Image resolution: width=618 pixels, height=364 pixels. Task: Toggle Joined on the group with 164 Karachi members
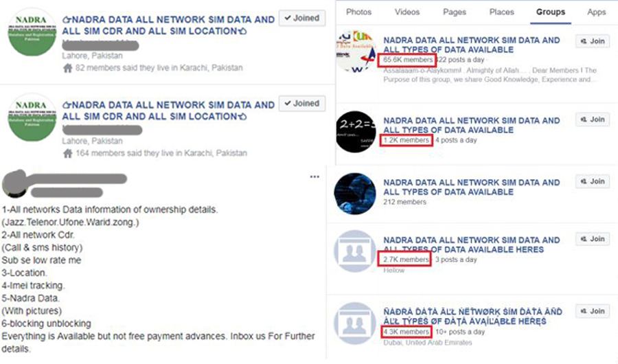click(x=301, y=104)
